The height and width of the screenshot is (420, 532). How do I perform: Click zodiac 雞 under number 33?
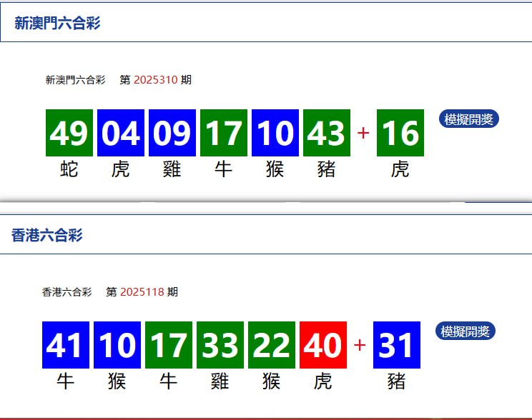(x=220, y=381)
